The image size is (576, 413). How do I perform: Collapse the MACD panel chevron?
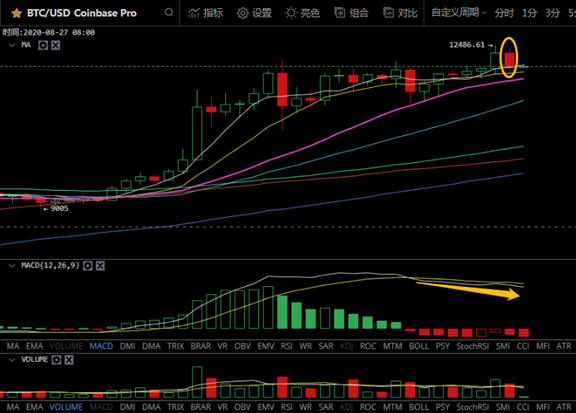click(x=12, y=266)
